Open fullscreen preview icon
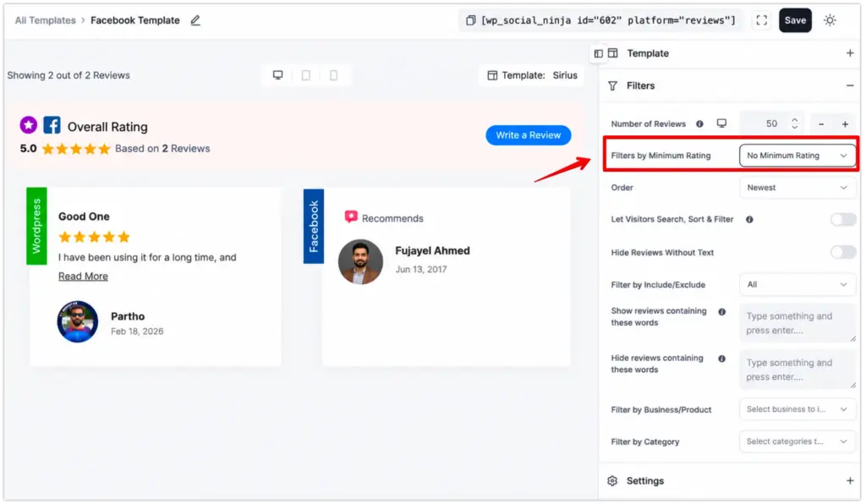866x504 pixels. [763, 20]
